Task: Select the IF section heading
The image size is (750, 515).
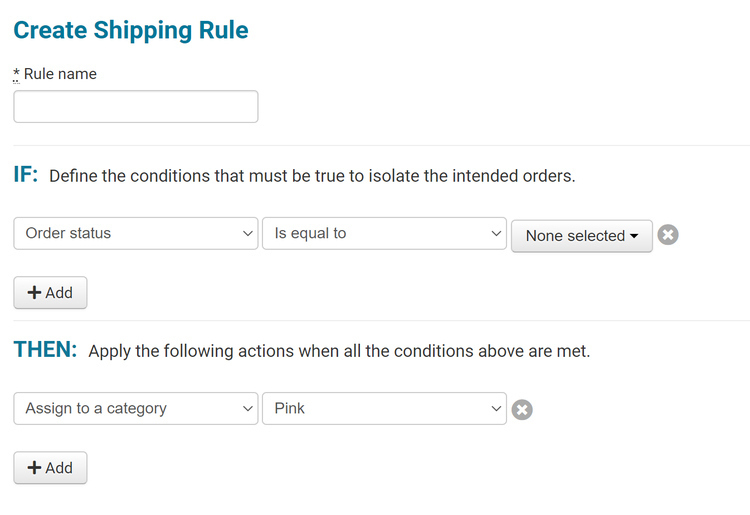Action: [x=26, y=175]
